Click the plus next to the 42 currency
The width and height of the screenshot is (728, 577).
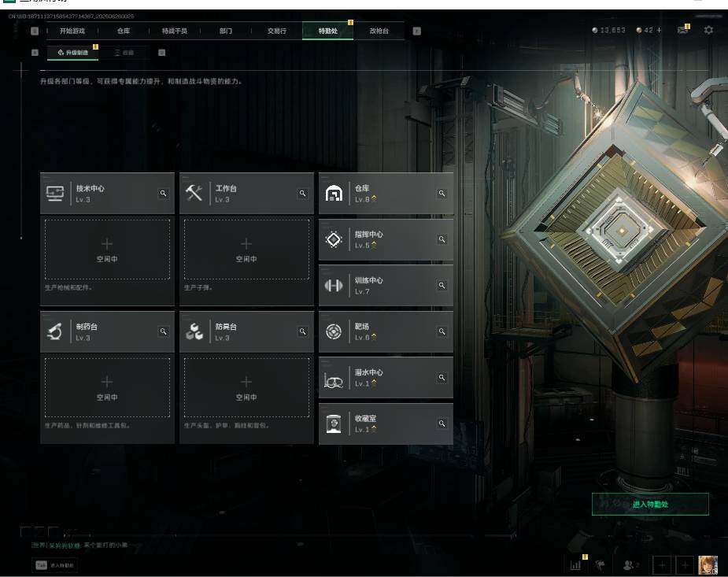(659, 30)
